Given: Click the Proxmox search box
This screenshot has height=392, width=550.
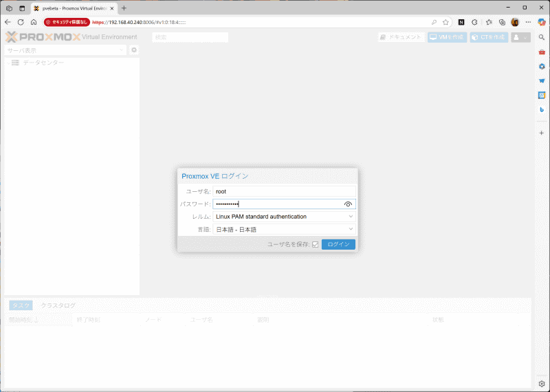Looking at the screenshot, I should pyautogui.click(x=190, y=37).
